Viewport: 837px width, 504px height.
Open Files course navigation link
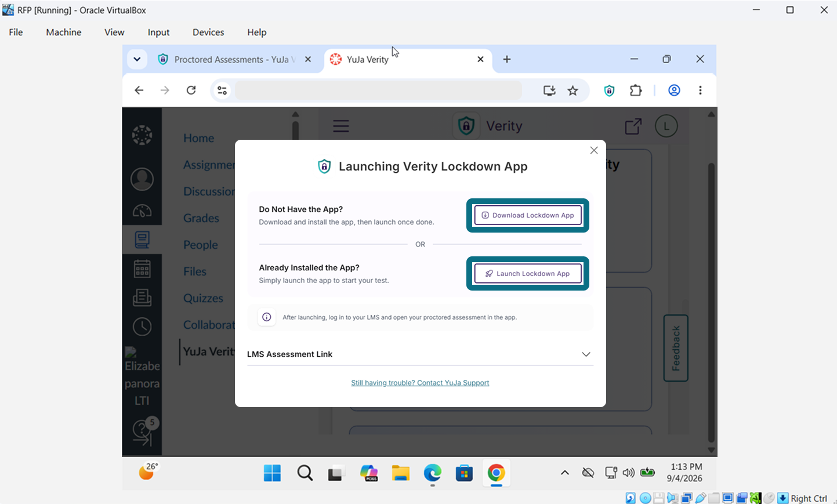tap(195, 271)
